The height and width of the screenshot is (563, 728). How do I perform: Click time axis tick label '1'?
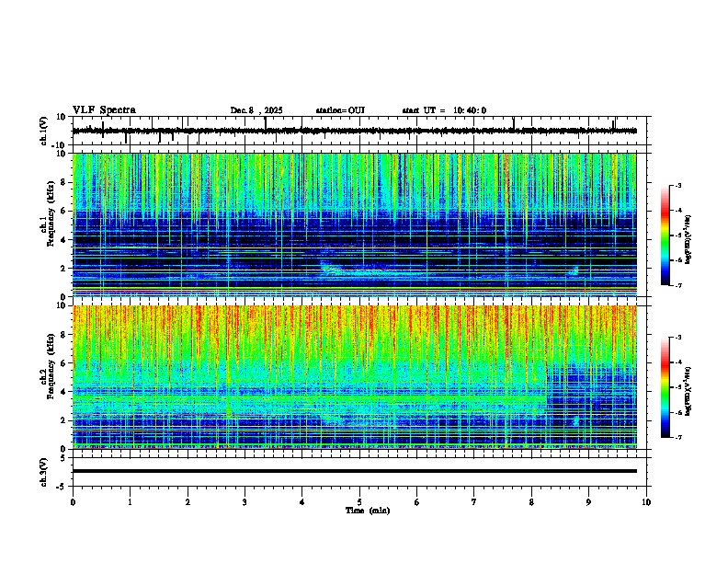pyautogui.click(x=130, y=502)
